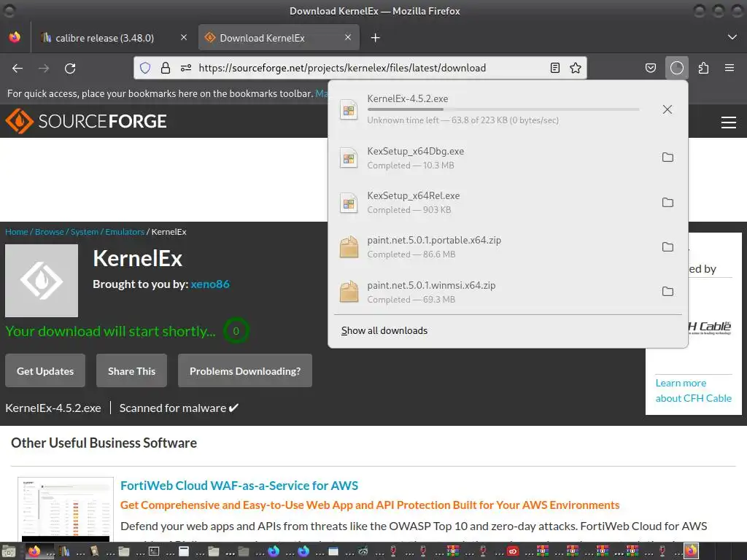Open the Home breadcrumb link
This screenshot has height=560, width=747.
tap(17, 232)
